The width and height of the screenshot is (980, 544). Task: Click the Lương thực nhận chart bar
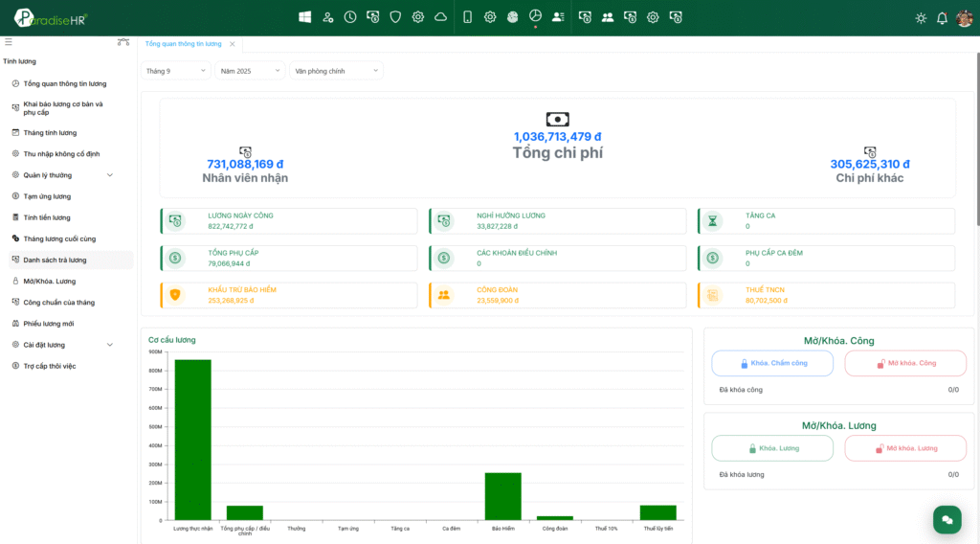(193, 441)
